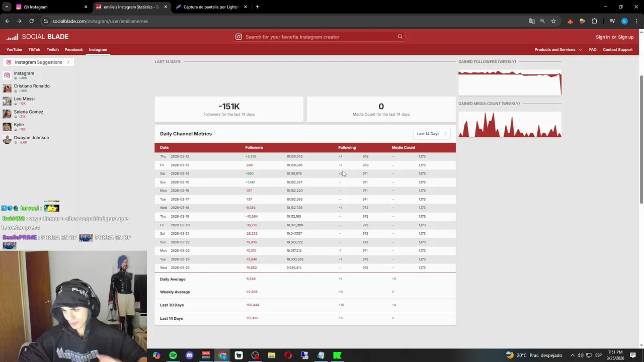Click the Following column header
The width and height of the screenshot is (644, 362).
(x=347, y=147)
